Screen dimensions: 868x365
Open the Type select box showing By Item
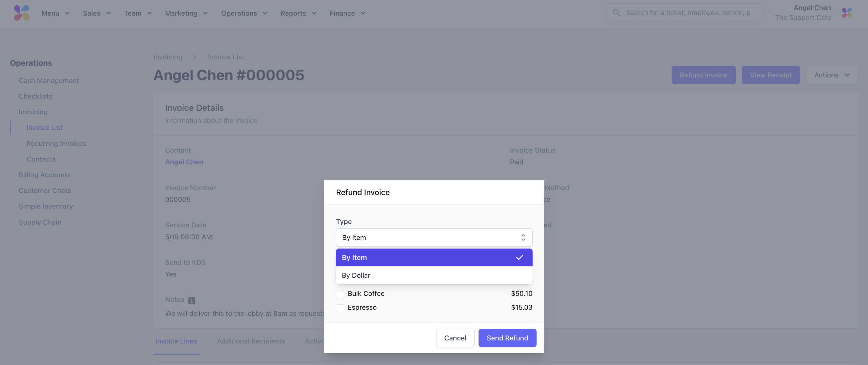[434, 237]
